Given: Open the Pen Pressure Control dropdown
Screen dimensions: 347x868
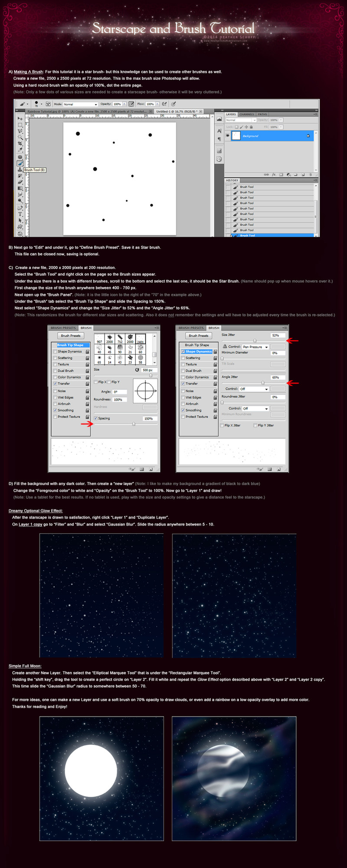Looking at the screenshot, I should (x=255, y=347).
